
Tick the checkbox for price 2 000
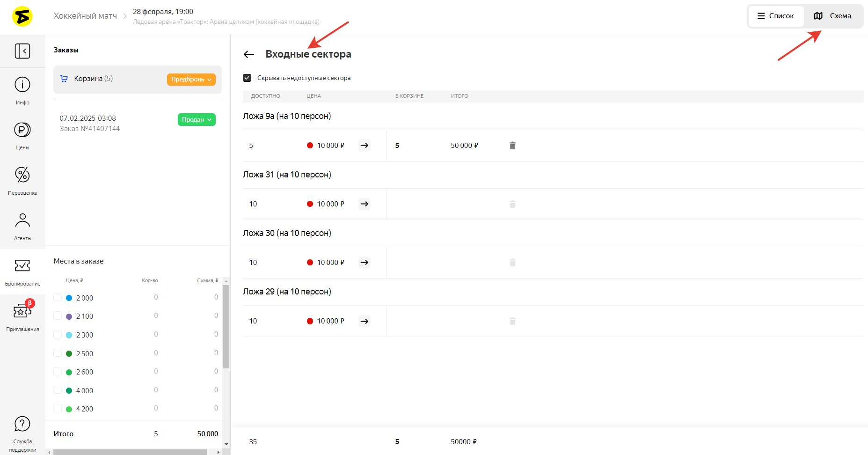(58, 297)
